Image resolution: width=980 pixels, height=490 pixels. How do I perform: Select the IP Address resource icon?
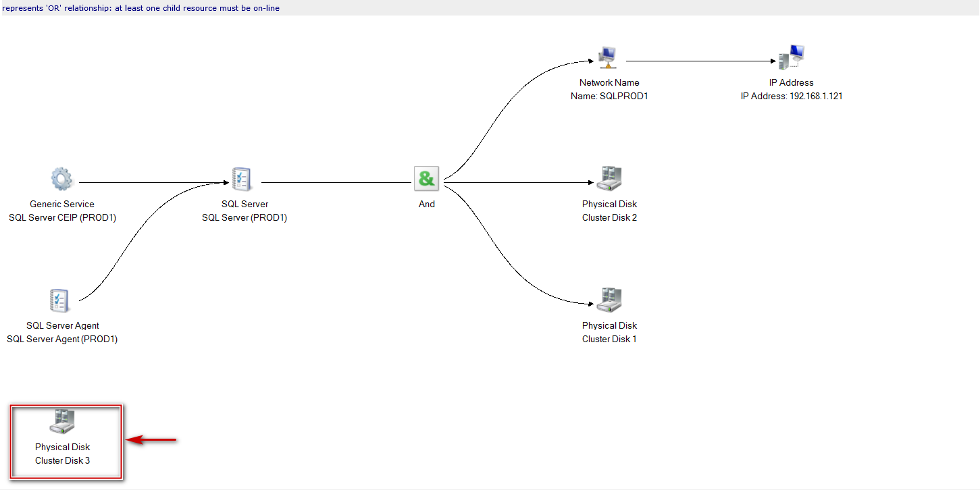[x=792, y=57]
